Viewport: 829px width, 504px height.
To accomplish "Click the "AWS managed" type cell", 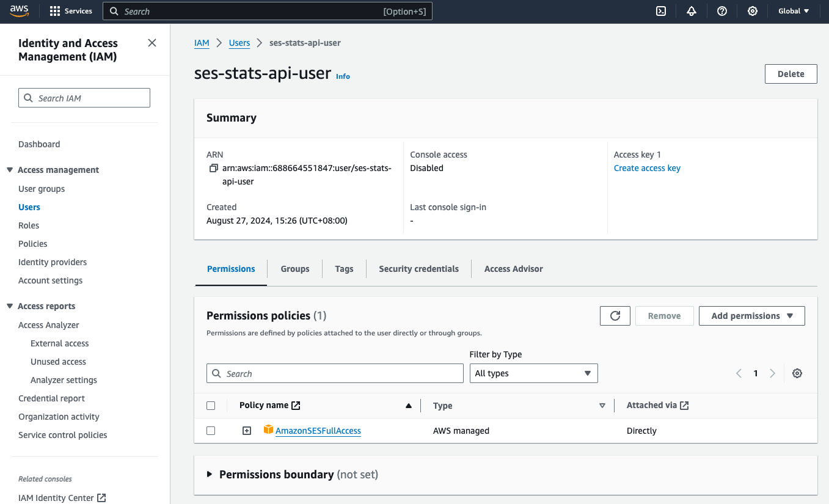I will (461, 431).
